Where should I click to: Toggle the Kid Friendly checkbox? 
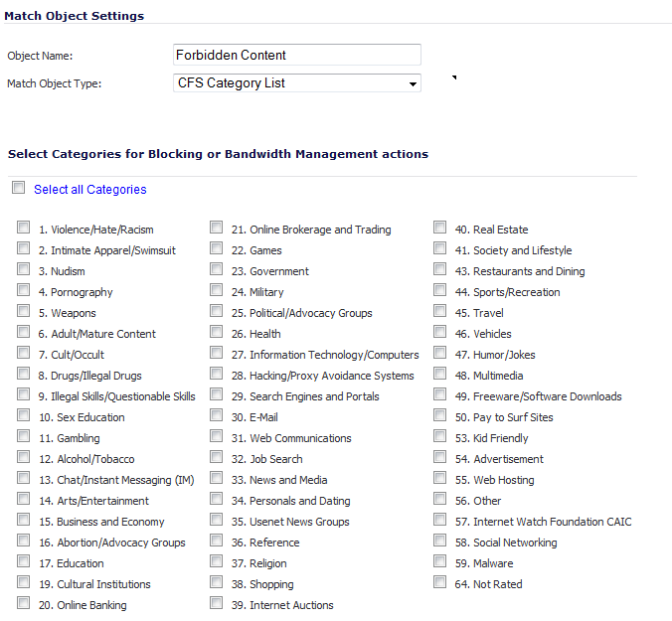(x=439, y=436)
